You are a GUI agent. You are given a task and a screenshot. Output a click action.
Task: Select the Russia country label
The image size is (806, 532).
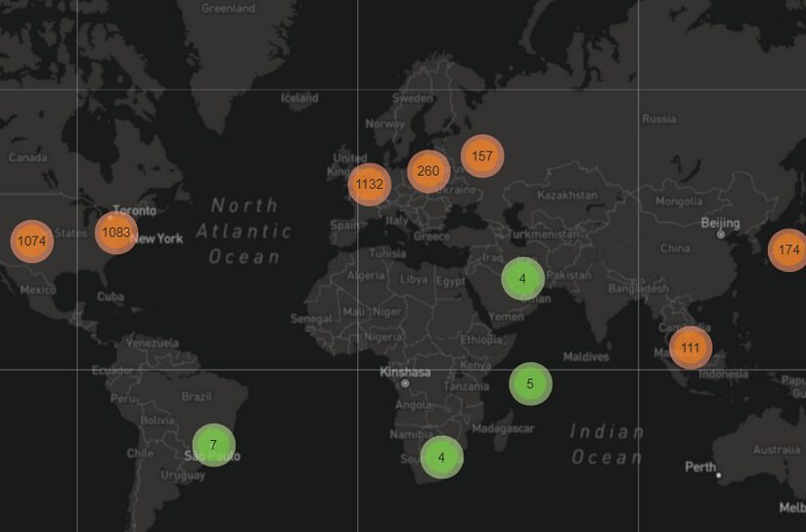coord(659,118)
